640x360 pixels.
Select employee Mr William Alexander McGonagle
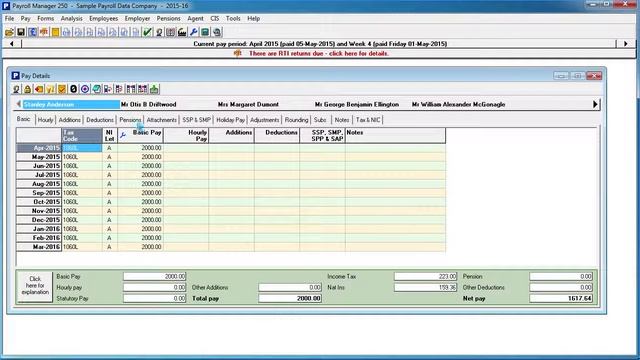coord(458,104)
